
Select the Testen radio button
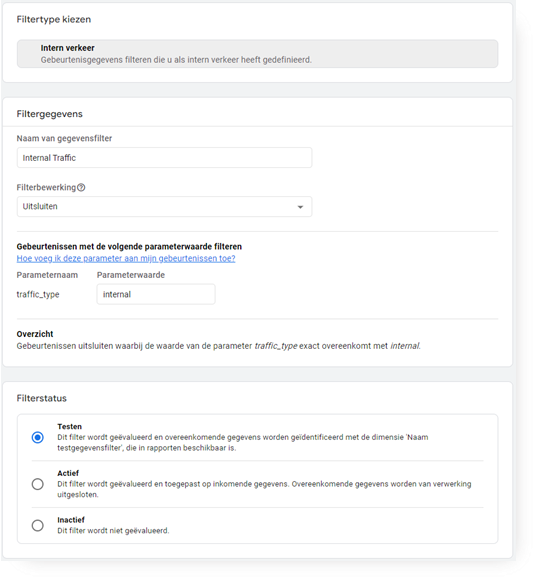click(38, 437)
